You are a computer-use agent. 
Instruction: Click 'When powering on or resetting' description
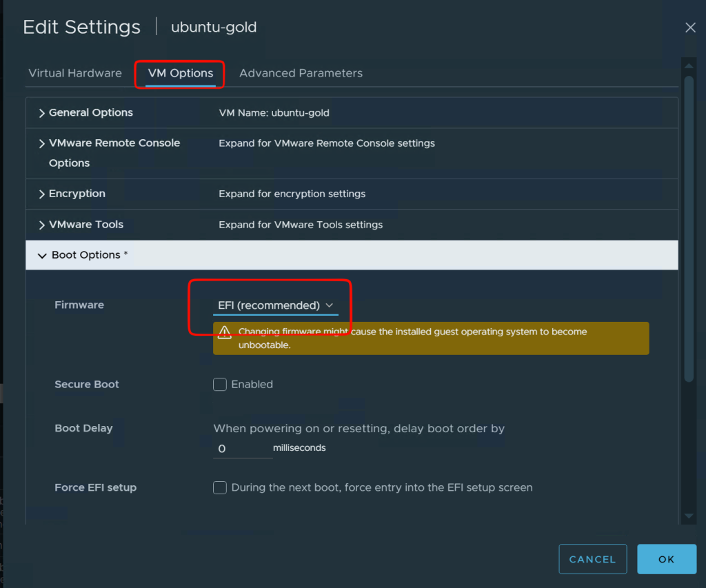[x=359, y=428]
